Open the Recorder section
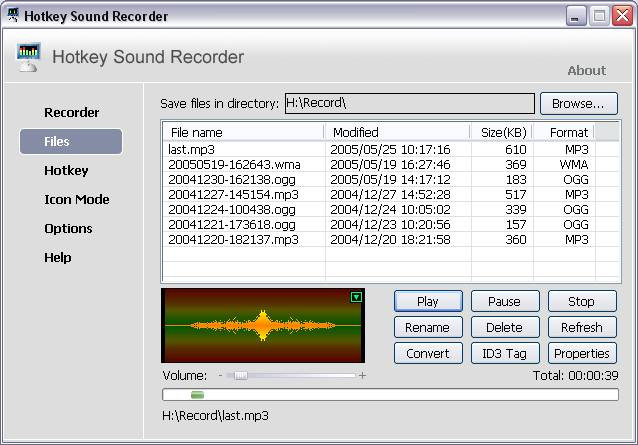Viewport: 638px width, 445px height. (x=72, y=112)
